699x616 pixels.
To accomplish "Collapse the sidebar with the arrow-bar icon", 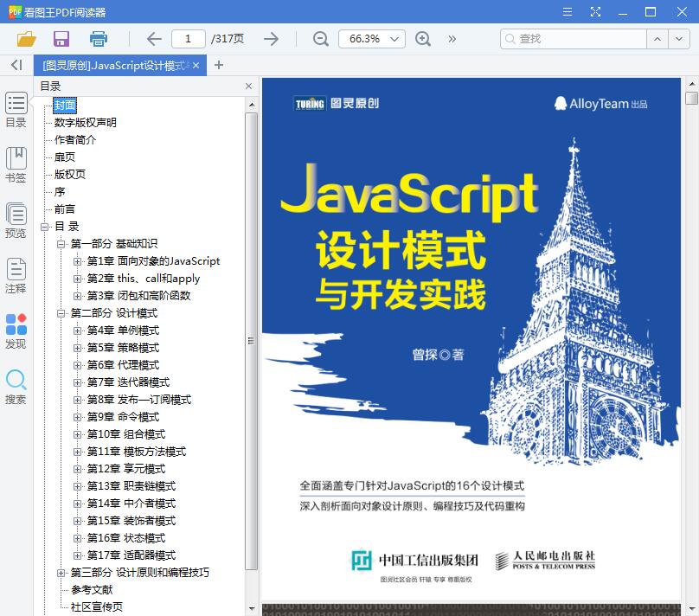I will (x=16, y=65).
